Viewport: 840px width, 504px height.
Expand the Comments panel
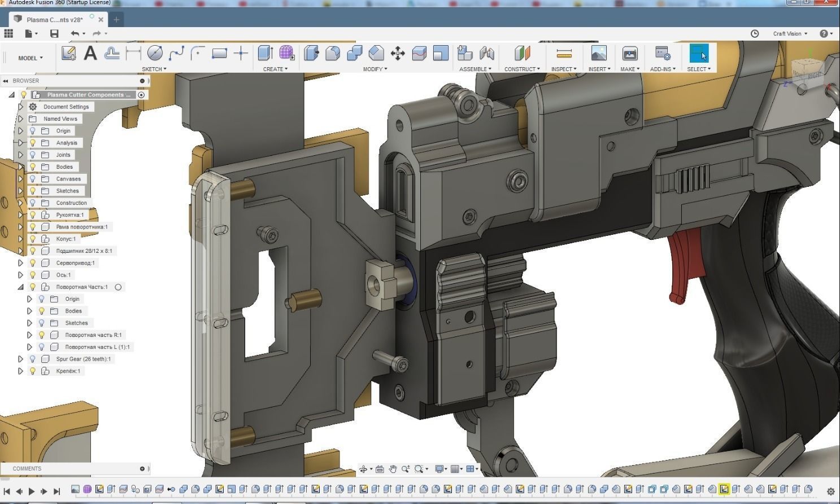[x=142, y=469]
